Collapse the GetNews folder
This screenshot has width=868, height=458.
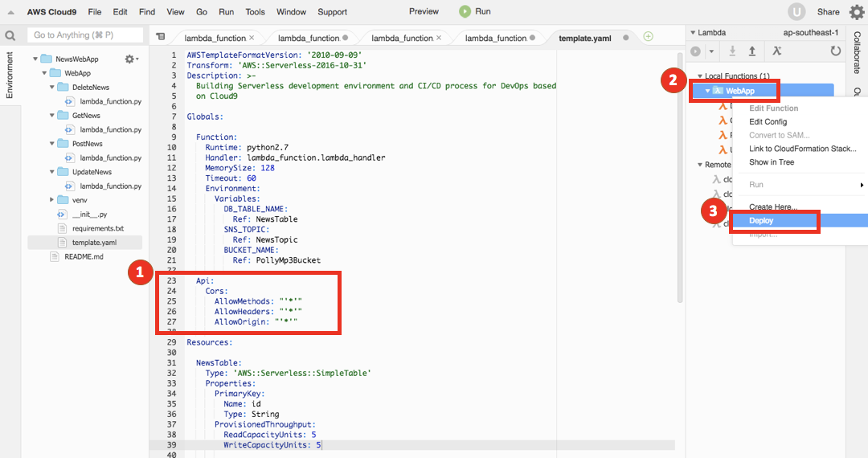coord(52,115)
